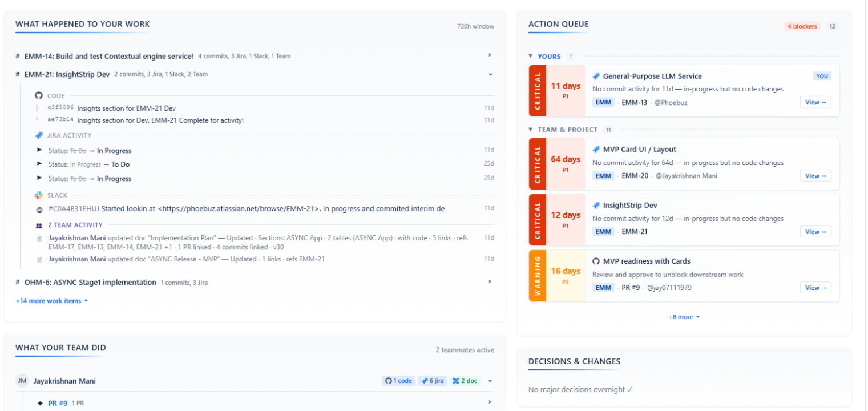Click the status-change arrow icon under Jira Activity
The image size is (868, 411).
point(39,150)
